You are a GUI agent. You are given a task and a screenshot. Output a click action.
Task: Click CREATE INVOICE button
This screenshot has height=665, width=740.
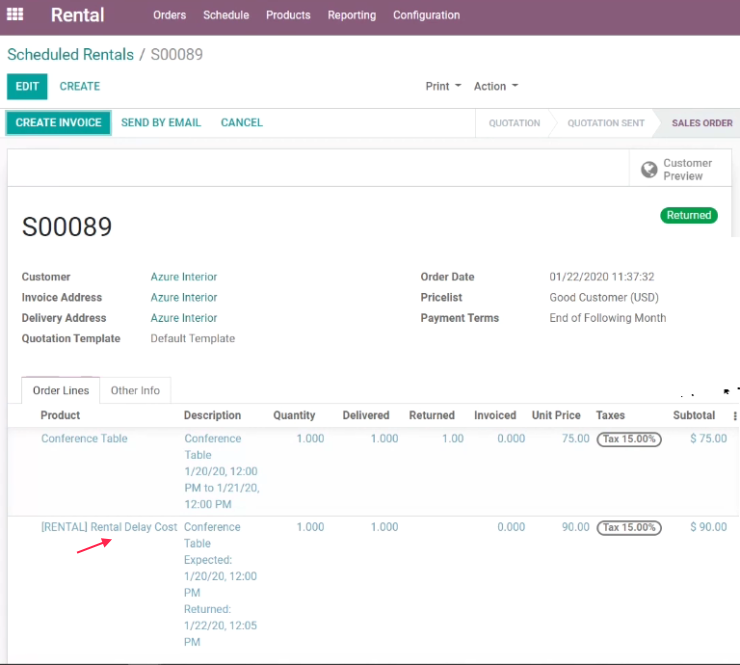click(x=59, y=123)
